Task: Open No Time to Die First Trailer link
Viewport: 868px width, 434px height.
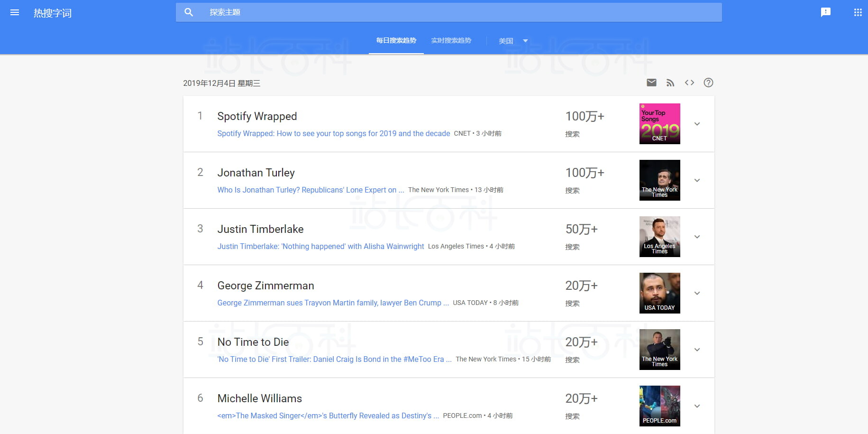Action: pyautogui.click(x=334, y=360)
